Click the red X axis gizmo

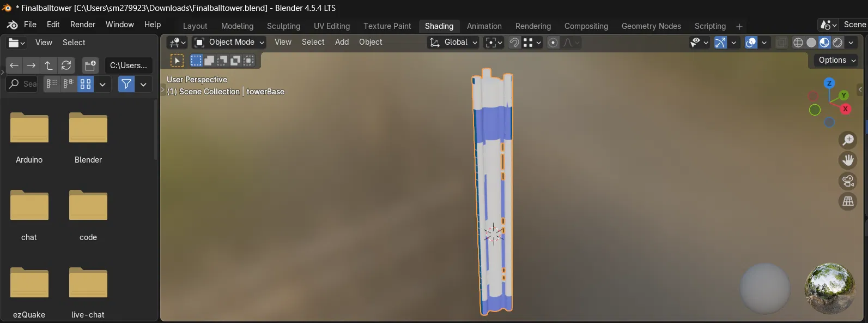pyautogui.click(x=845, y=109)
